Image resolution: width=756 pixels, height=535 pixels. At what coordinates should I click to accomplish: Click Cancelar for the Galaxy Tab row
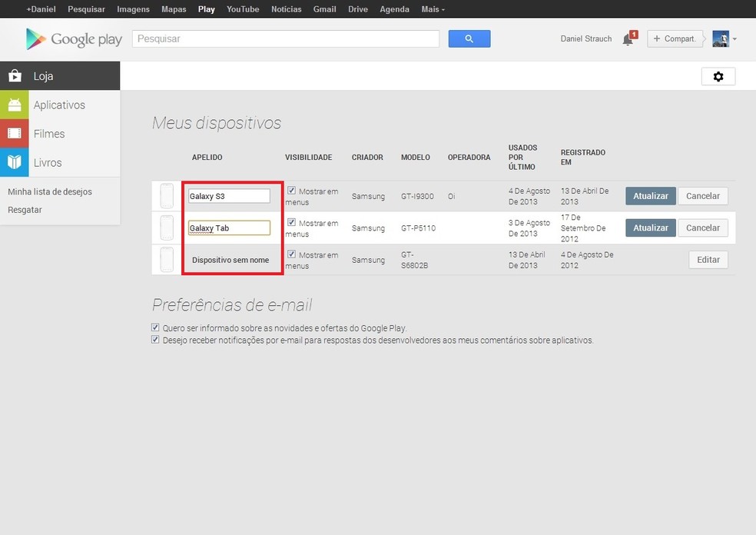703,228
